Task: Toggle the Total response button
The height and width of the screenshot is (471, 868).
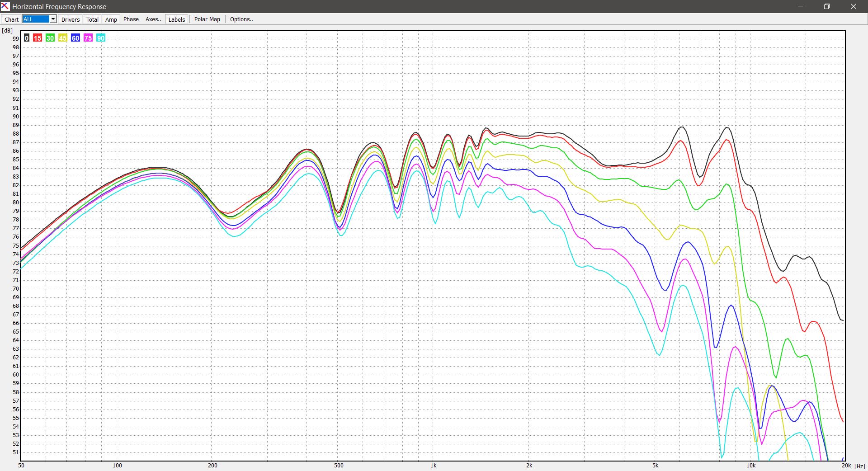Action: pyautogui.click(x=92, y=19)
